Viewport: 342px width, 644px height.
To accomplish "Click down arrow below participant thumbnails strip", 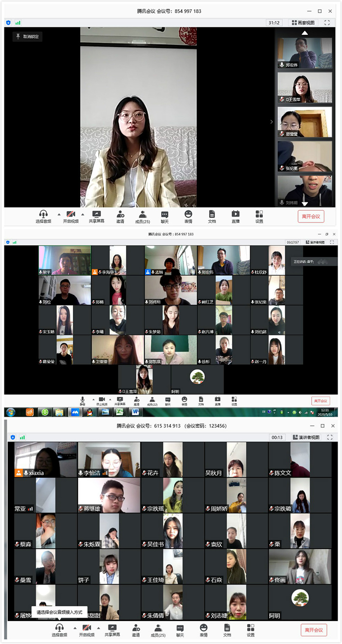I will coord(304,204).
